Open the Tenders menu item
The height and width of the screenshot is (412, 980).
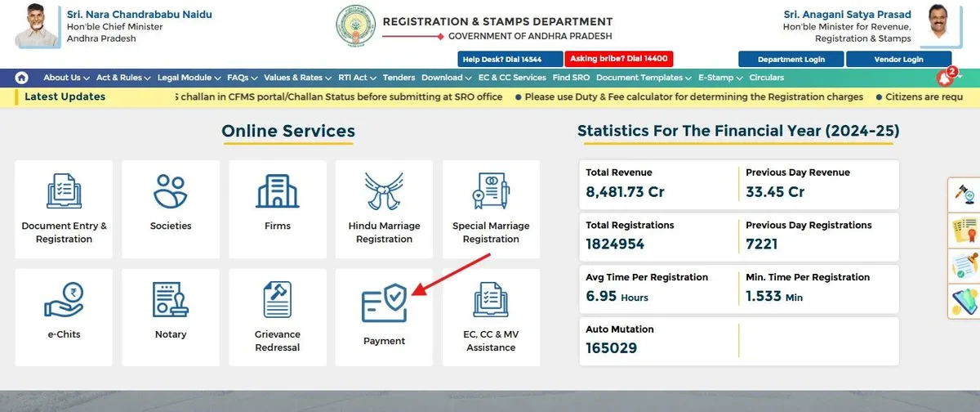click(399, 78)
